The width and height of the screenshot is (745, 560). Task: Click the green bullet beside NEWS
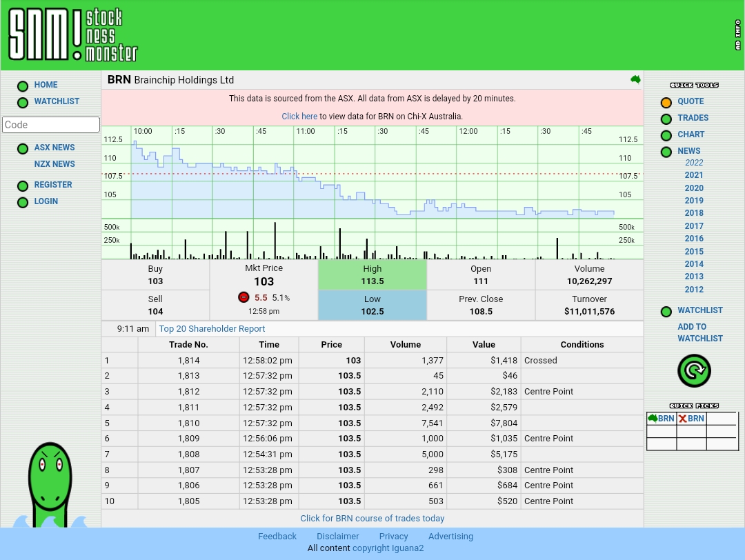pyautogui.click(x=666, y=152)
